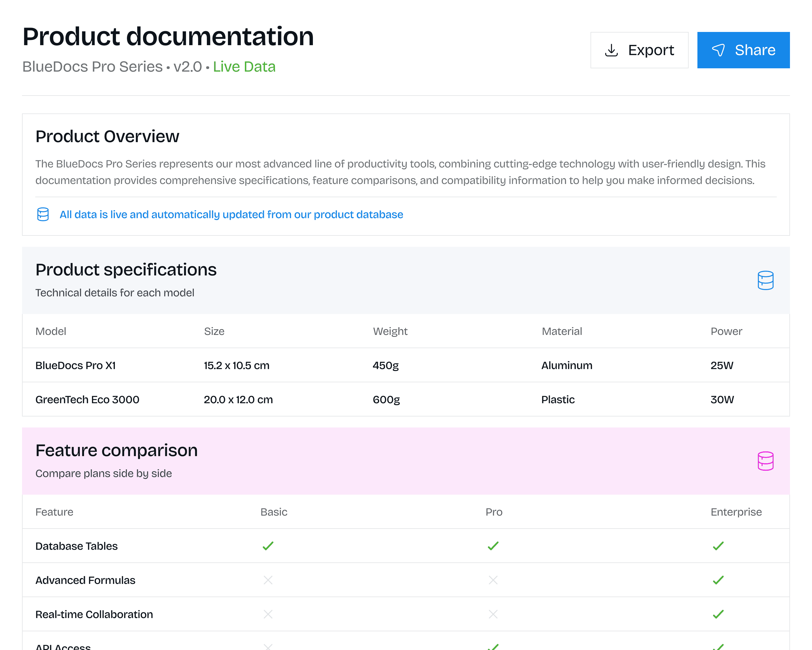Click the database icon beside live data notice
This screenshot has width=812, height=650.
click(x=43, y=214)
